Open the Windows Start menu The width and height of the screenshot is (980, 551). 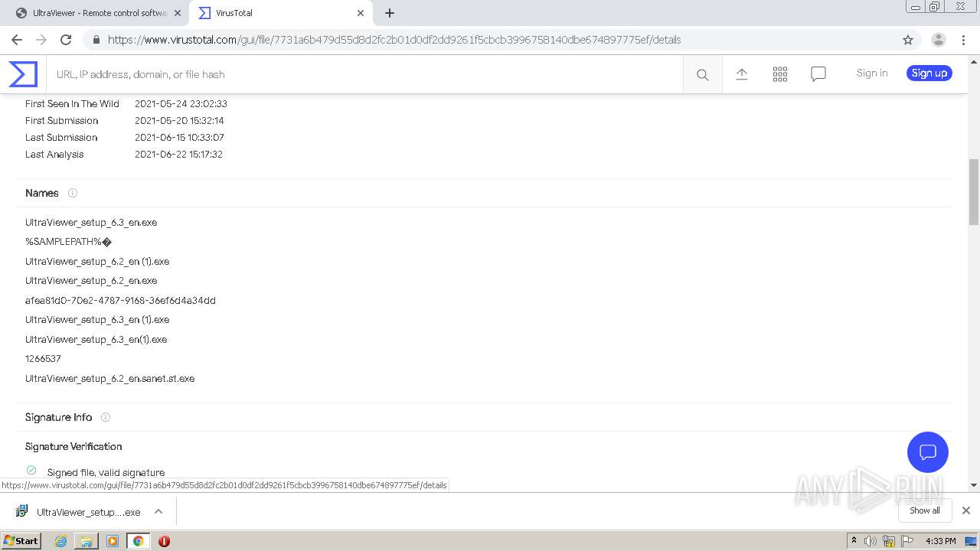click(21, 540)
